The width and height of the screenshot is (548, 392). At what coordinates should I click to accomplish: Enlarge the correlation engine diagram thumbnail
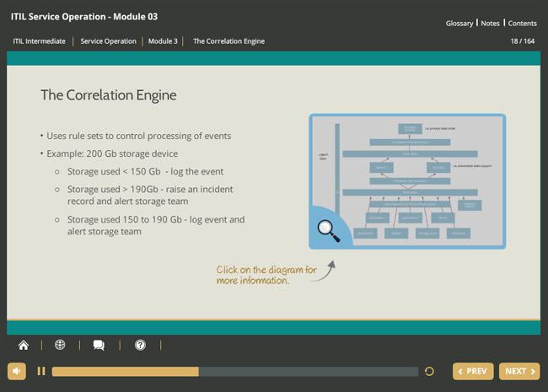tap(407, 181)
